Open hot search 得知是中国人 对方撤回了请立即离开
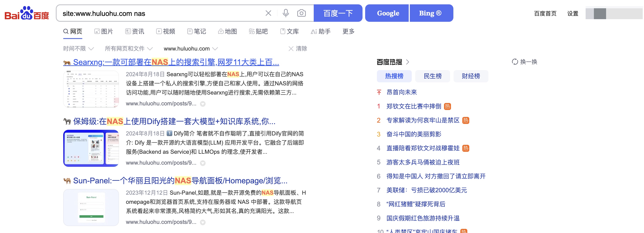644x233 pixels. [436, 176]
